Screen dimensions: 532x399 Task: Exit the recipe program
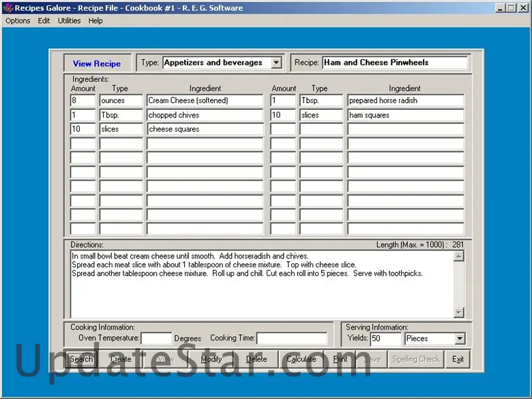tap(458, 359)
